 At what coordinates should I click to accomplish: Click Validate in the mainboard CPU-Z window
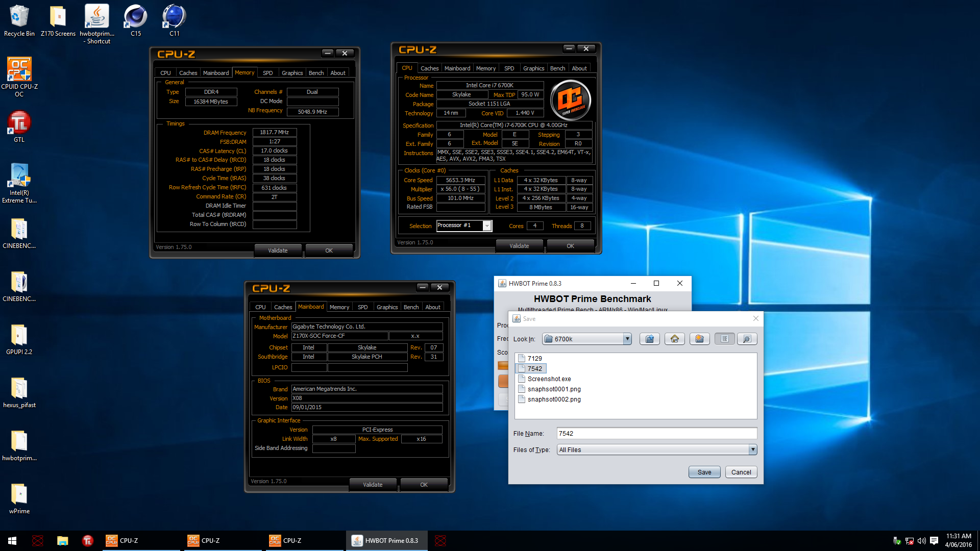click(x=373, y=485)
